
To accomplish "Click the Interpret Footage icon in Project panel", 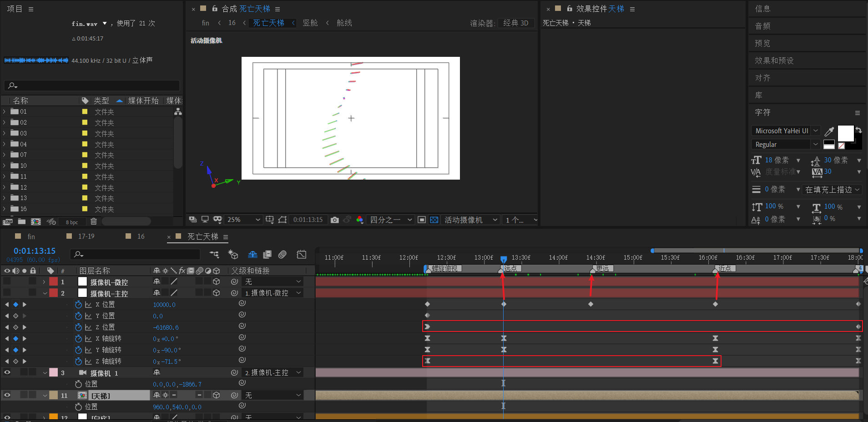I will [7, 222].
